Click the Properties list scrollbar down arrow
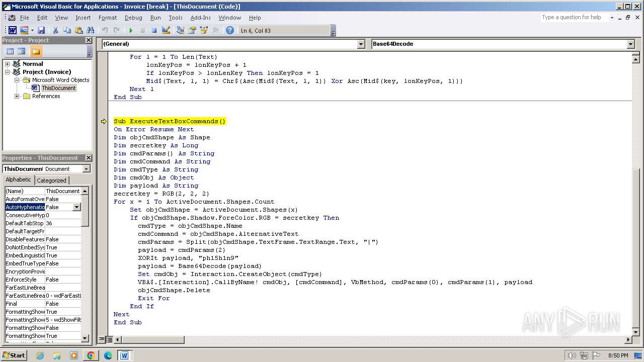This screenshot has width=644, height=362. click(x=85, y=339)
